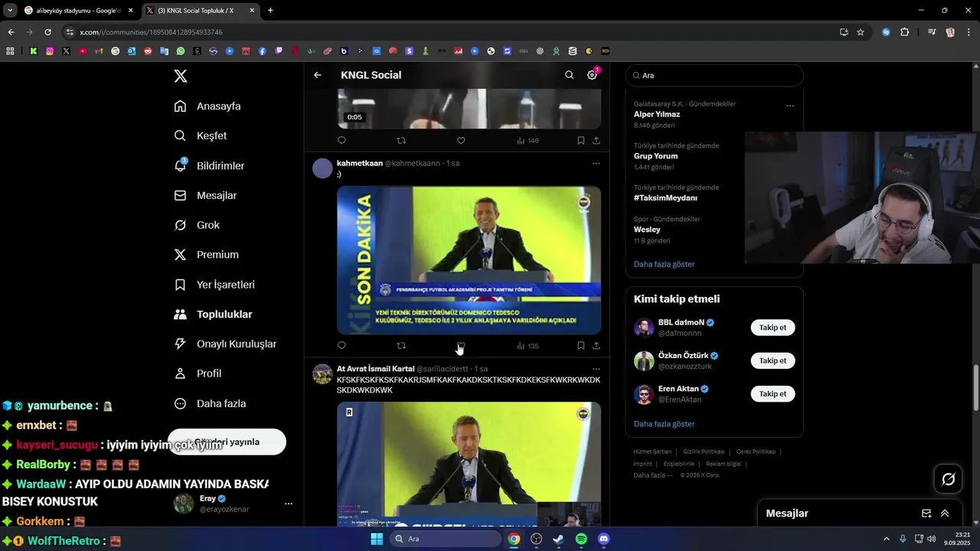
Task: Open At Avrat İsmail Kartal profile
Action: (375, 369)
